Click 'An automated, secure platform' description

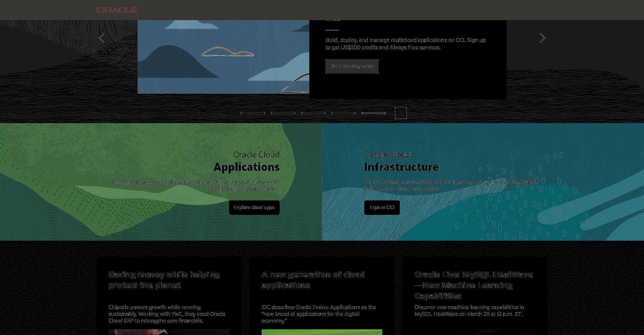[450, 185]
